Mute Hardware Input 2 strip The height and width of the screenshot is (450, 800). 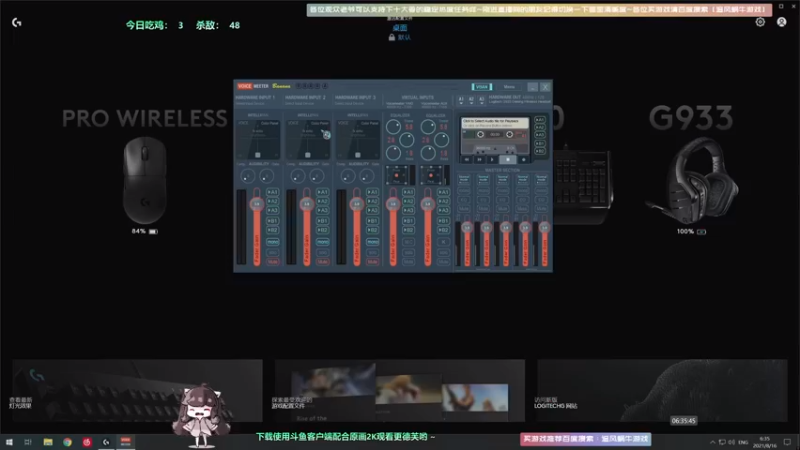pyautogui.click(x=322, y=262)
